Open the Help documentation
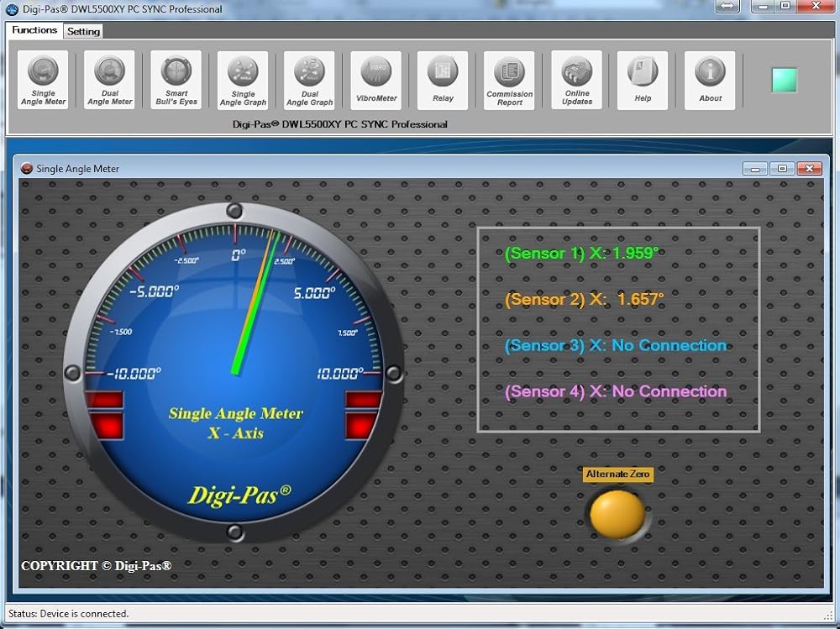Image resolution: width=840 pixels, height=629 pixels. [x=643, y=81]
